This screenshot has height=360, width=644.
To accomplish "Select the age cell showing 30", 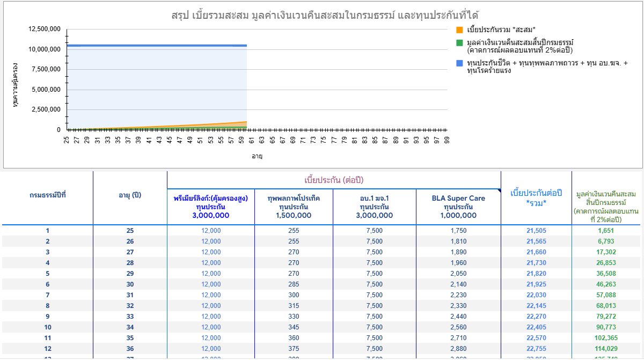I will [130, 284].
